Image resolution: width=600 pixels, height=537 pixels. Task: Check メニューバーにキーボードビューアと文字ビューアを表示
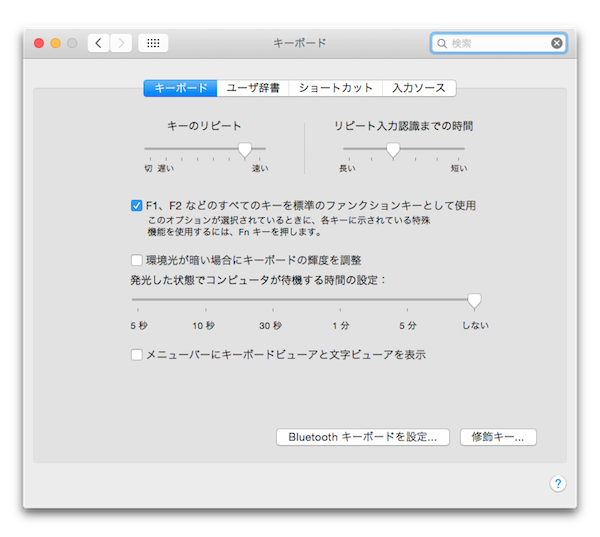pyautogui.click(x=137, y=355)
